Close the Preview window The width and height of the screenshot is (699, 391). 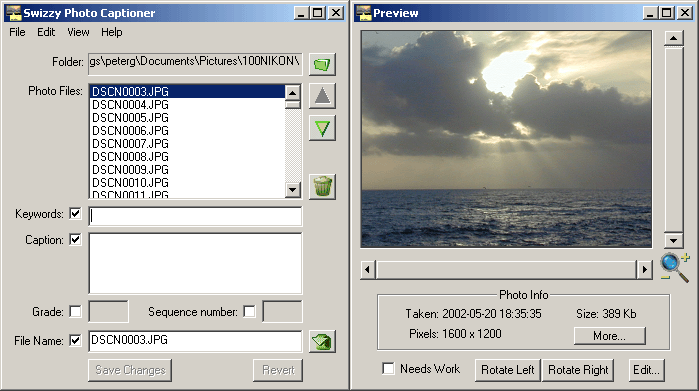tap(685, 13)
